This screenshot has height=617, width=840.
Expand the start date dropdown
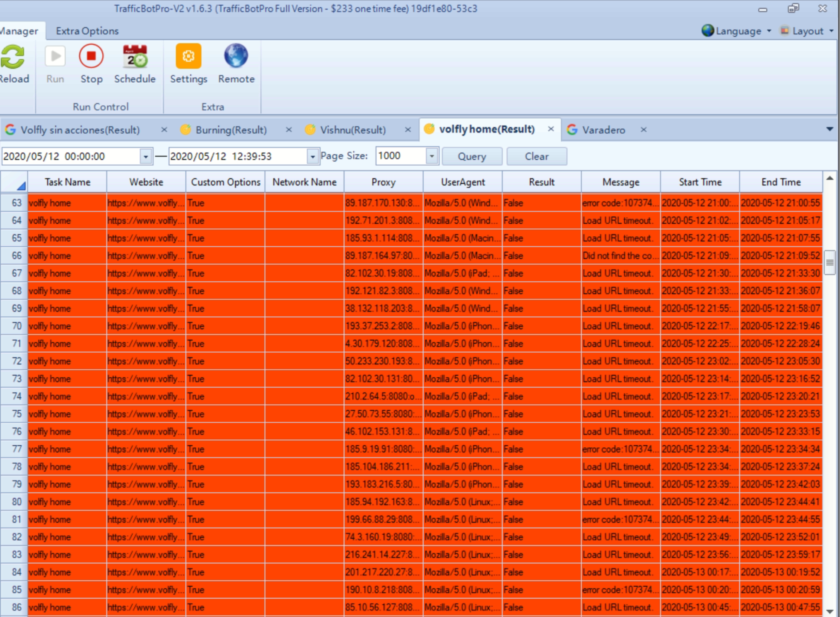coord(146,156)
